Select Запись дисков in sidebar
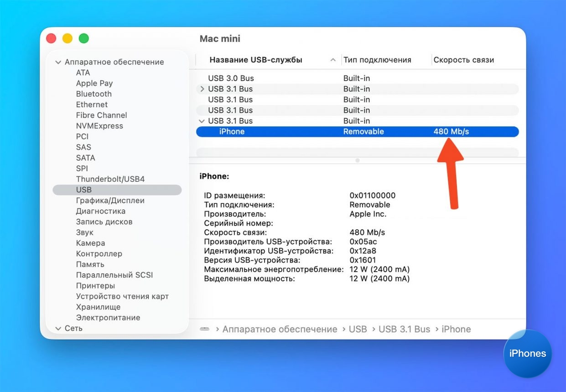Screen dimensions: 566x392 coord(104,222)
